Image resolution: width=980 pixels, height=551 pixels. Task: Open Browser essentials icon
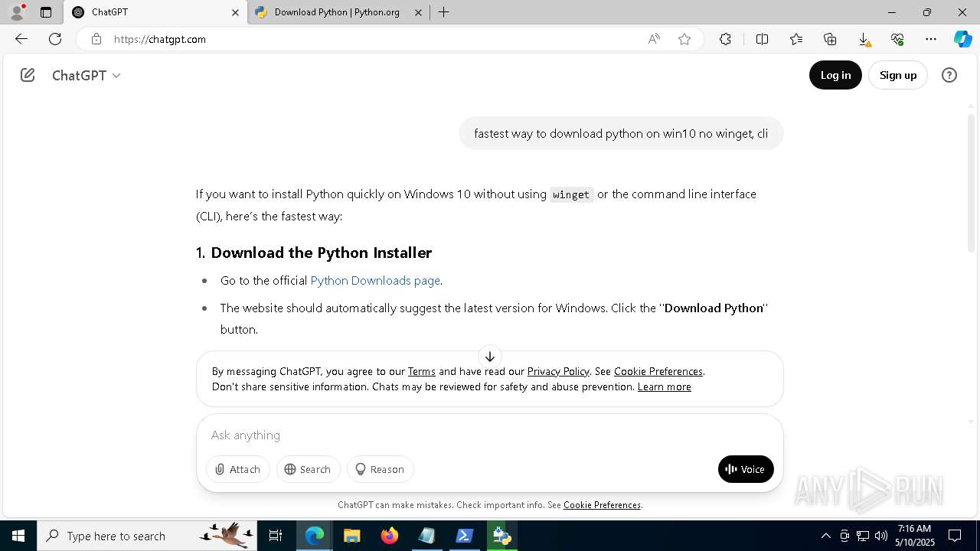pyautogui.click(x=897, y=39)
